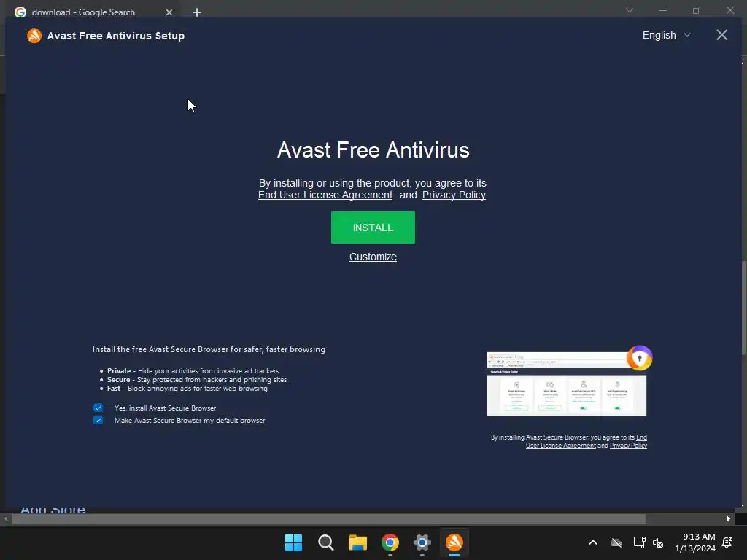Close the Avast setup window
Viewport: 747px width, 560px height.
(x=721, y=35)
